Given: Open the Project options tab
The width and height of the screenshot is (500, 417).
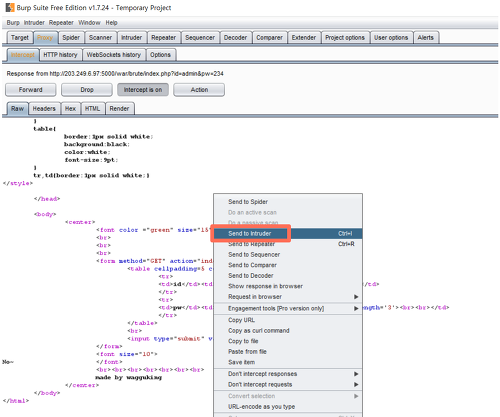Looking at the screenshot, I should pos(345,38).
